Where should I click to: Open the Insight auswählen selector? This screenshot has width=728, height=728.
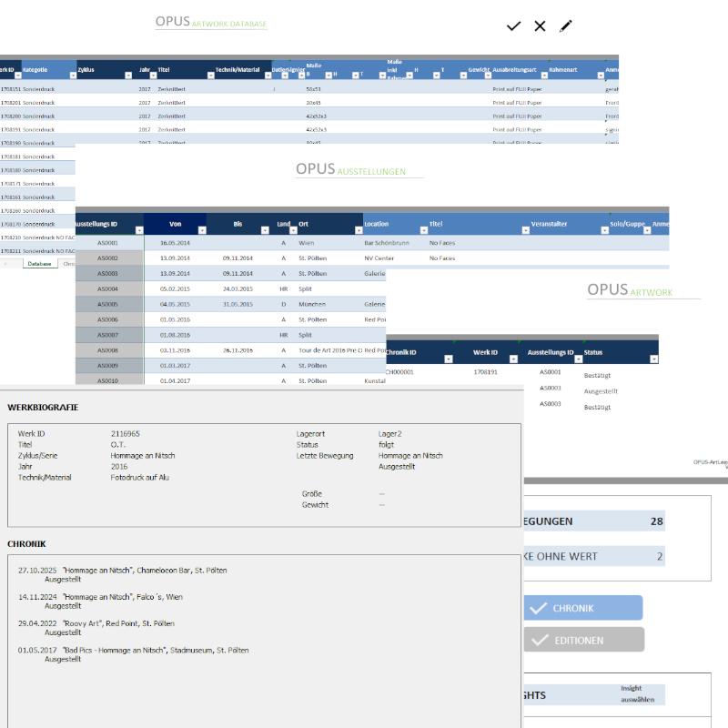[638, 694]
